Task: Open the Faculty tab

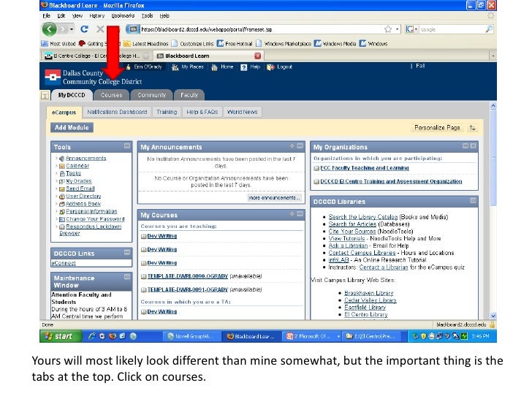Action: (x=189, y=95)
